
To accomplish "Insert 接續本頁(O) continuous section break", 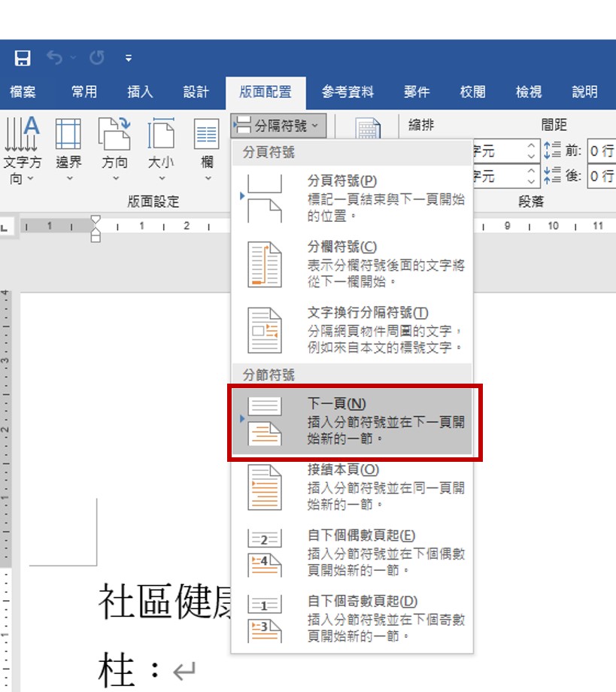I will click(352, 487).
